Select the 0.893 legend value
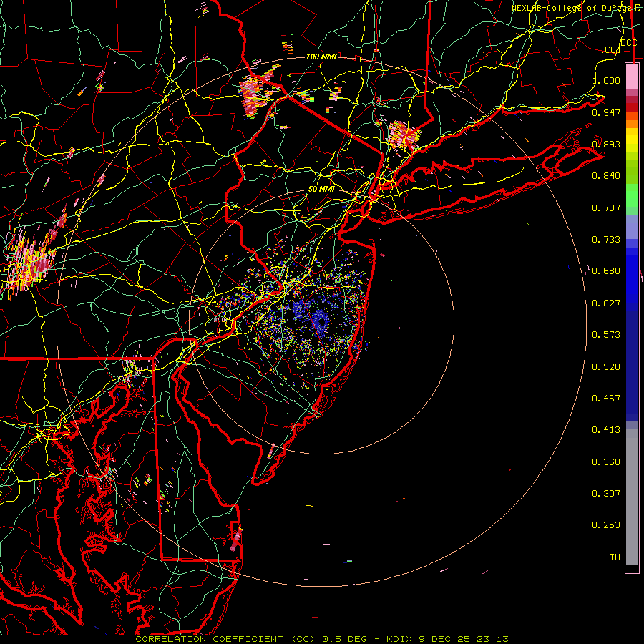This screenshot has width=644, height=644. click(x=606, y=144)
